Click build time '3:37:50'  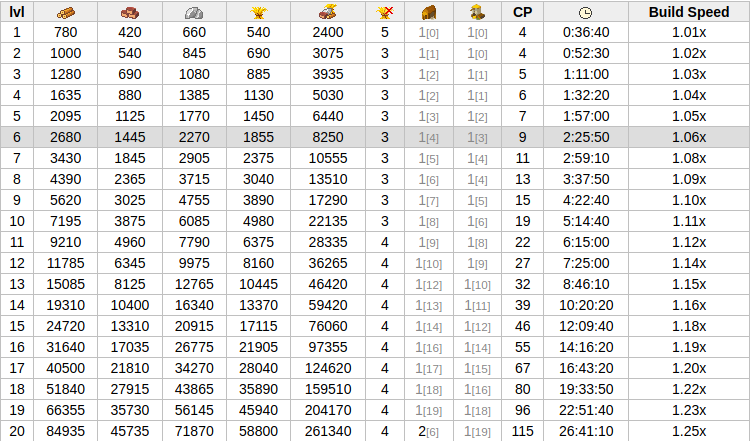click(586, 179)
